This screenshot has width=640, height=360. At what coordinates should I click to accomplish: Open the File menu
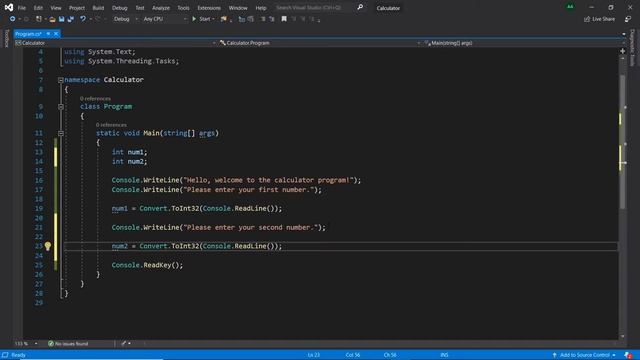point(22,8)
